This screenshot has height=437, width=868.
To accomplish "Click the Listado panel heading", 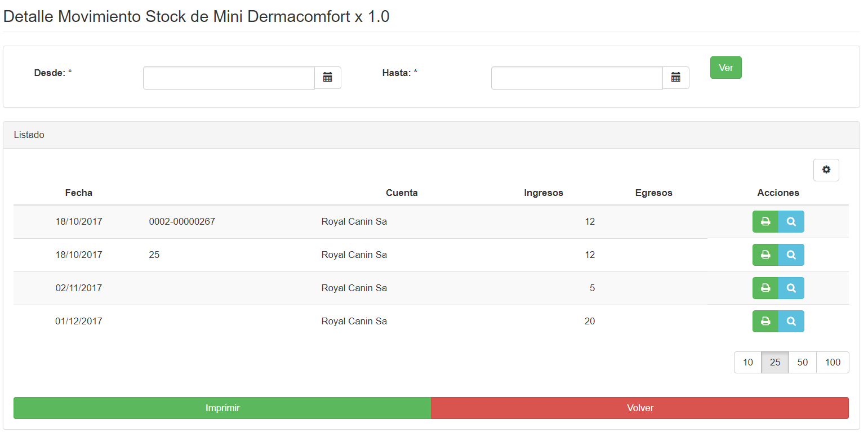I will (431, 135).
